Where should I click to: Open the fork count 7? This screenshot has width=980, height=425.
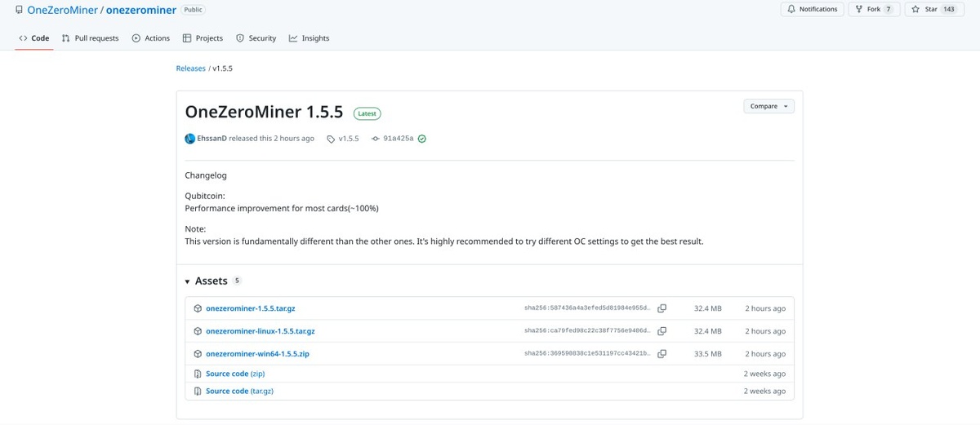coord(889,10)
